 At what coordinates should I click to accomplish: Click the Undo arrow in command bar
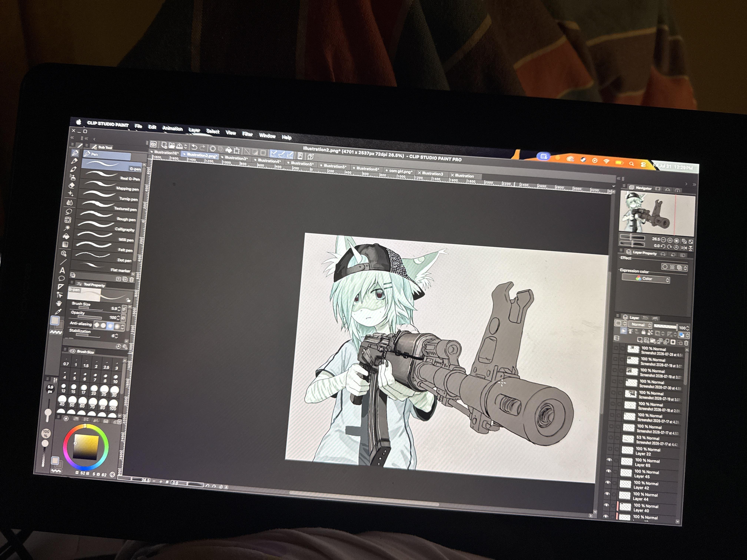tap(194, 147)
